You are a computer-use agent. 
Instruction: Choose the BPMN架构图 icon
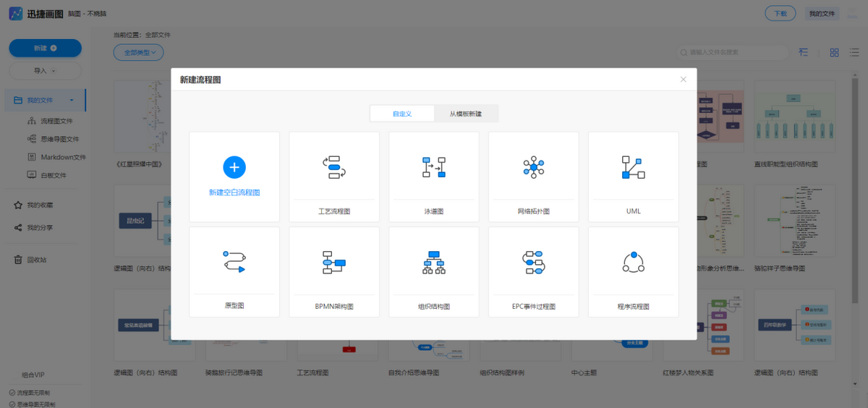333,261
